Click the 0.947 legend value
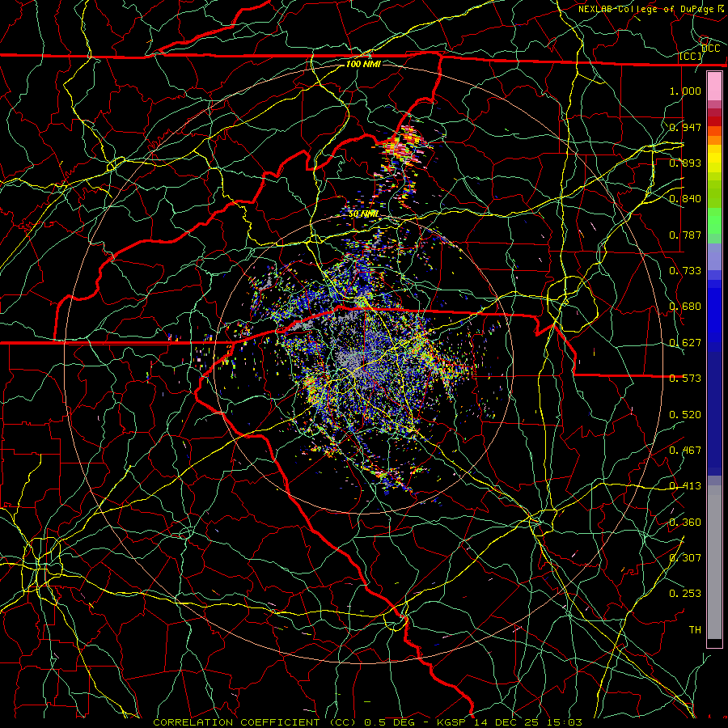The width and height of the screenshot is (728, 728). 685,127
